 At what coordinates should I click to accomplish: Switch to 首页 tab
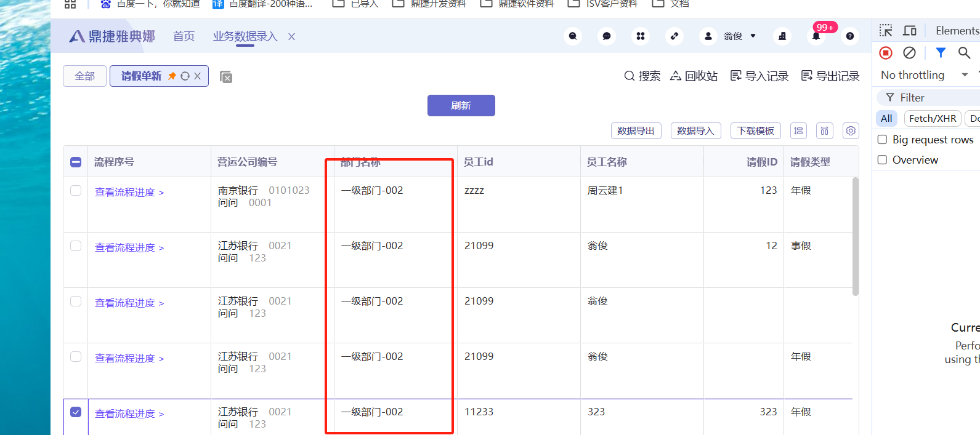[x=184, y=36]
